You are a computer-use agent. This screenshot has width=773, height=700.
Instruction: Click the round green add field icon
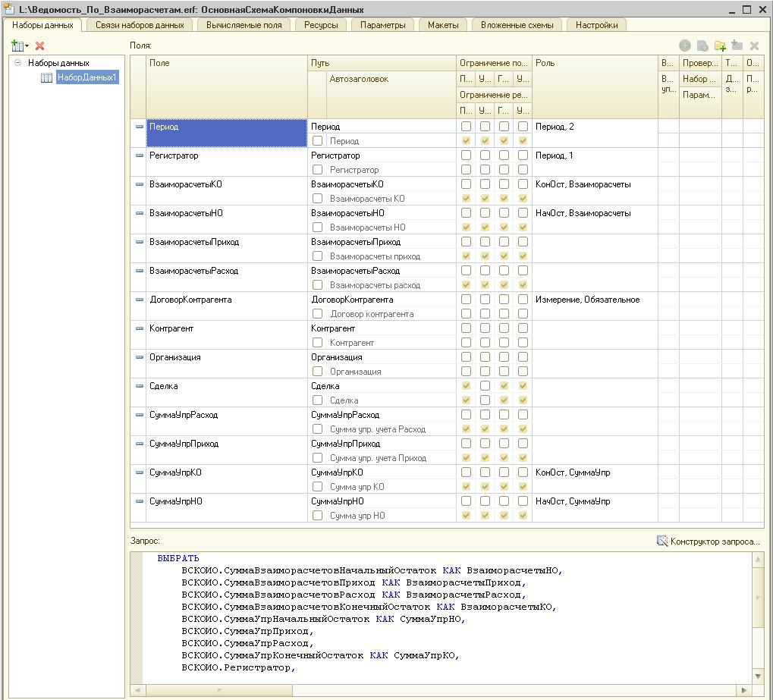point(684,46)
